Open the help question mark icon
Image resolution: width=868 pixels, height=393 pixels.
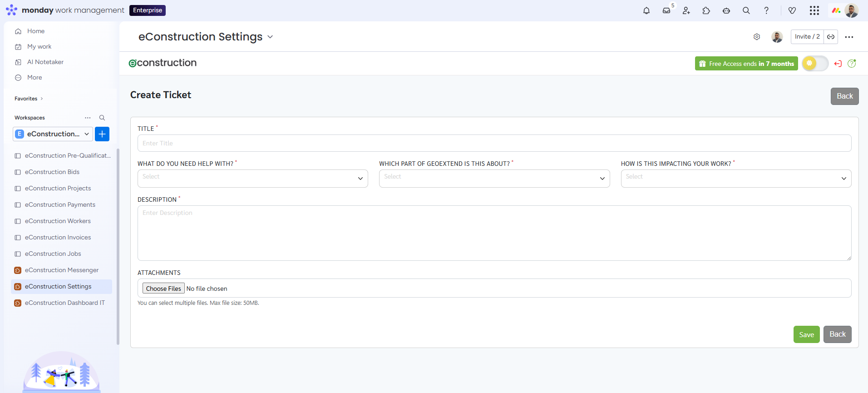pyautogui.click(x=766, y=10)
